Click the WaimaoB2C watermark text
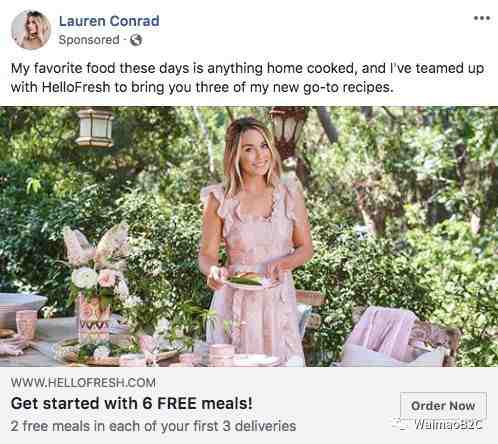This screenshot has width=498, height=444. (448, 424)
